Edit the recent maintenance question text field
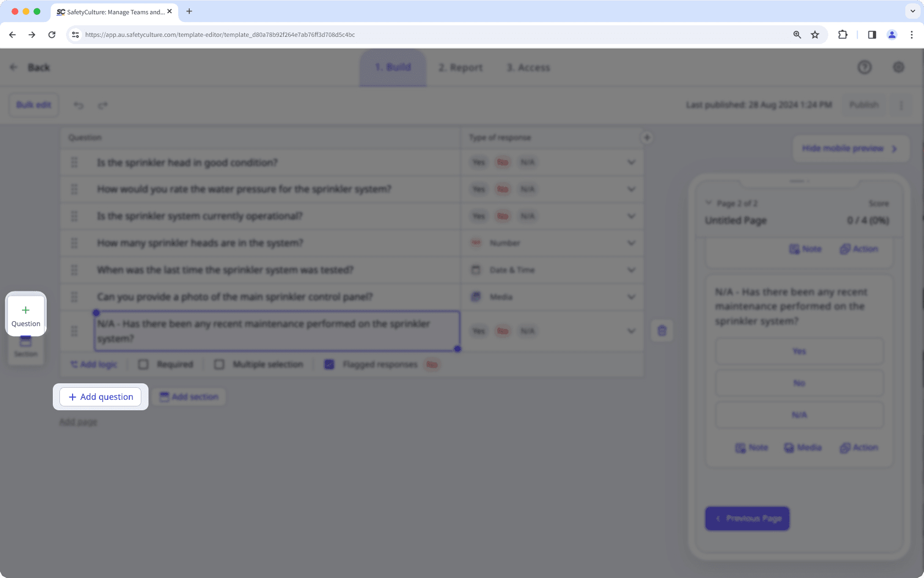The width and height of the screenshot is (924, 578). click(x=277, y=331)
